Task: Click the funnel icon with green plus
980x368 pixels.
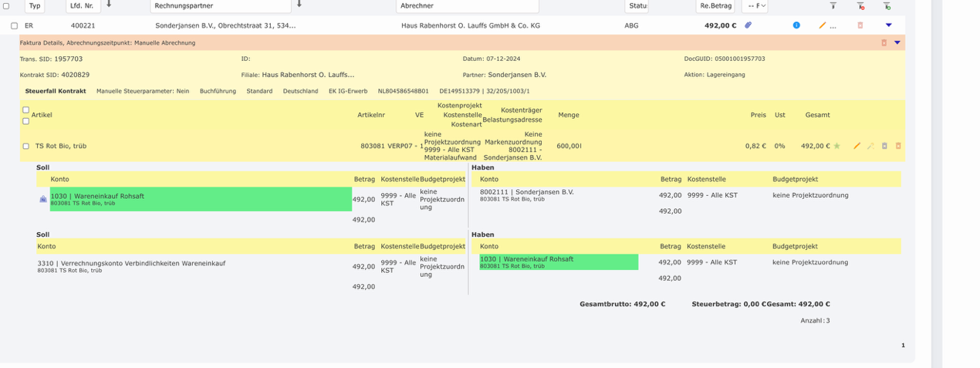Action: pyautogui.click(x=887, y=5)
